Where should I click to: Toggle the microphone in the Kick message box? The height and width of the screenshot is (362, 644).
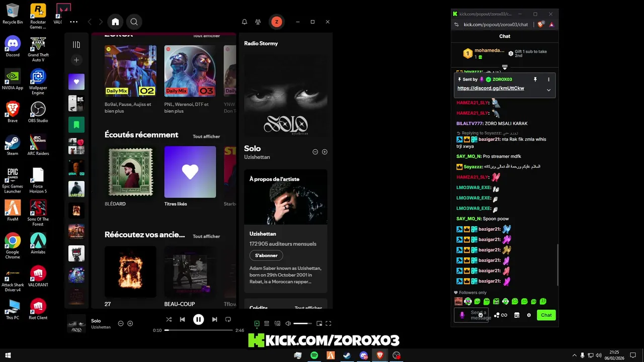click(x=462, y=315)
